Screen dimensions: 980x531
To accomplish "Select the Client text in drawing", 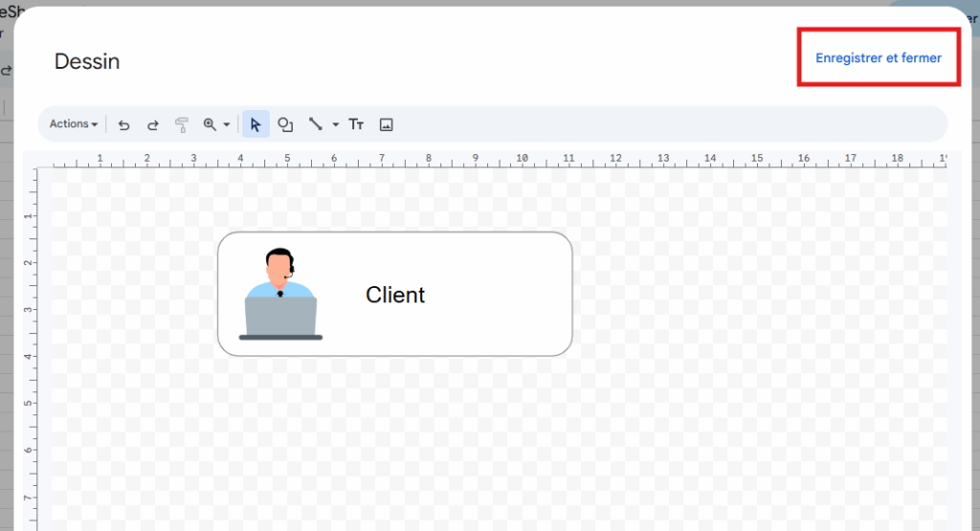I will click(395, 295).
